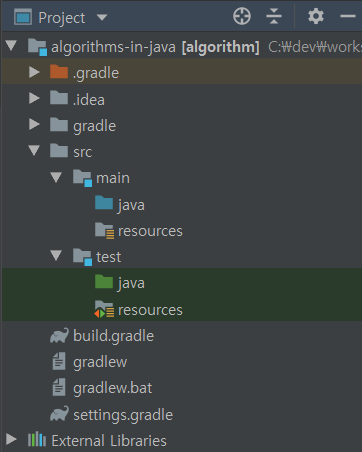Viewport: 362px width, 452px height.
Task: Select java label under test
Action: tap(131, 284)
